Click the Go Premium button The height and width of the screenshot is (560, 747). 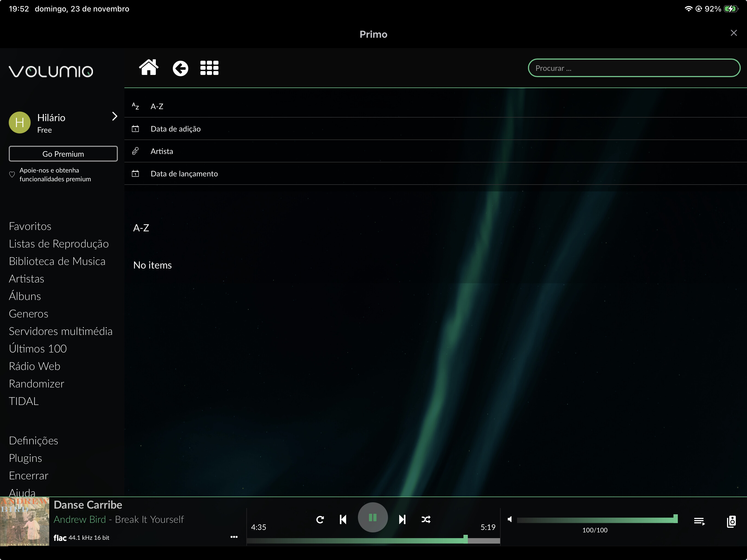coord(63,154)
